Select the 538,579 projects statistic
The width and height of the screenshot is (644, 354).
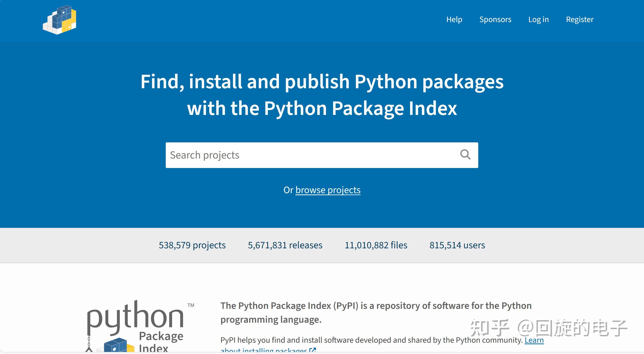(x=192, y=245)
